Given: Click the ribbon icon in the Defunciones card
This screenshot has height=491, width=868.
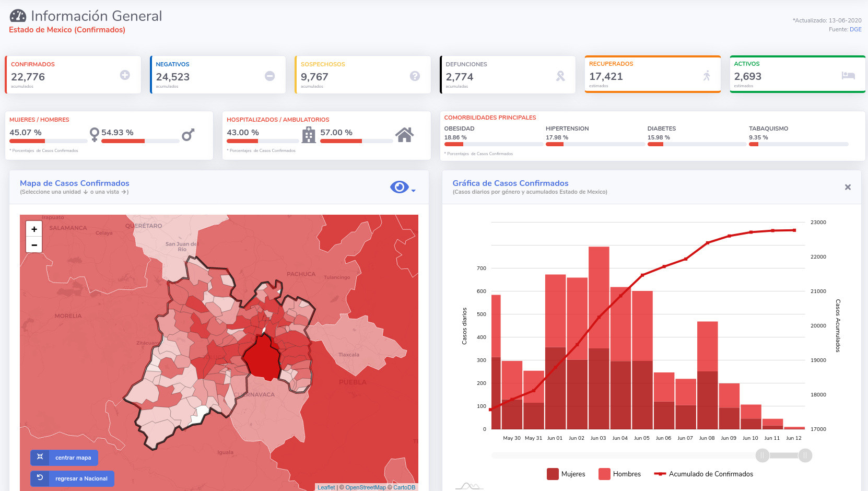Looking at the screenshot, I should pyautogui.click(x=560, y=76).
